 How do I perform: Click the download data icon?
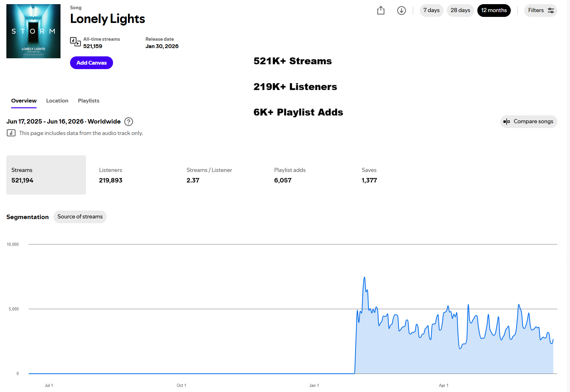click(x=402, y=11)
